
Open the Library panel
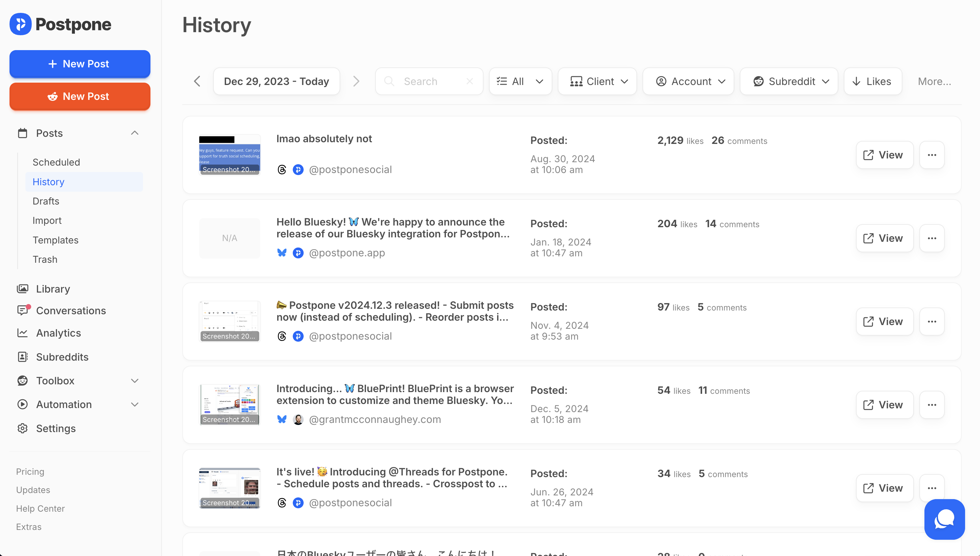[x=52, y=288]
